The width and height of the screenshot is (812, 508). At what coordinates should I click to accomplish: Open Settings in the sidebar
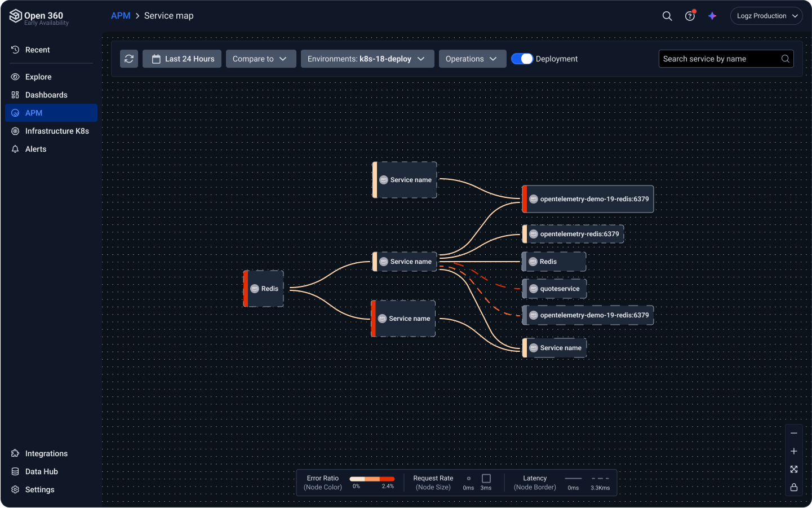click(51, 489)
